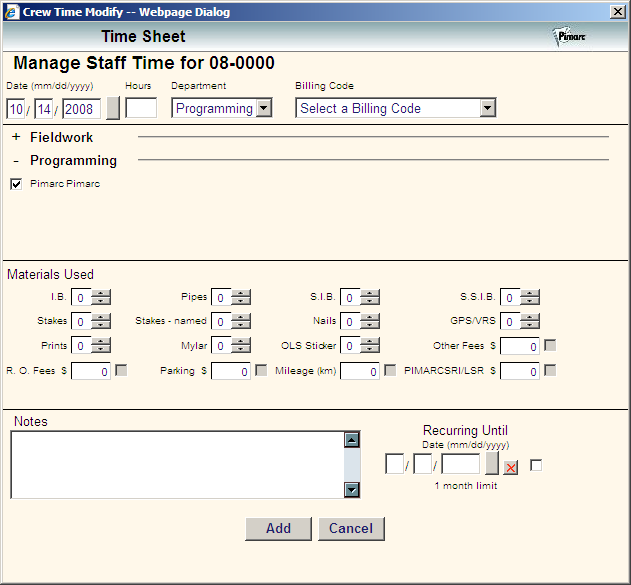
Task: Click the Materials Used heading
Action: tap(50, 274)
